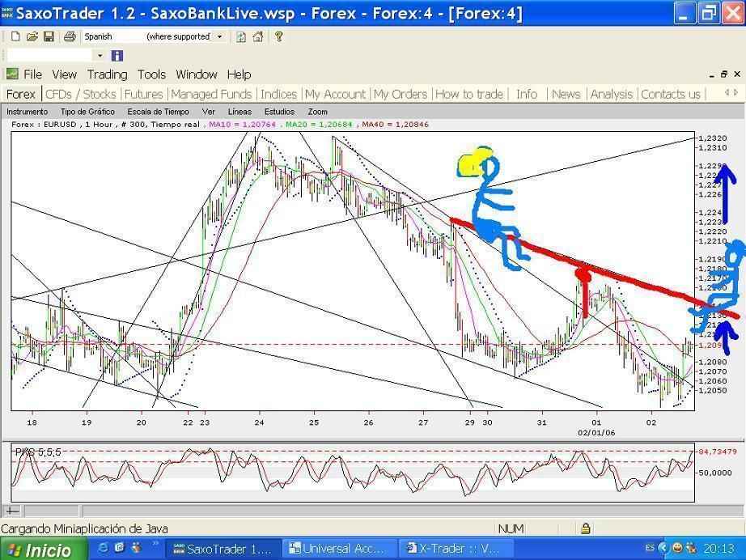Switch to Universal Acc... taskbar button
Image resolution: width=746 pixels, height=560 pixels.
point(341,549)
